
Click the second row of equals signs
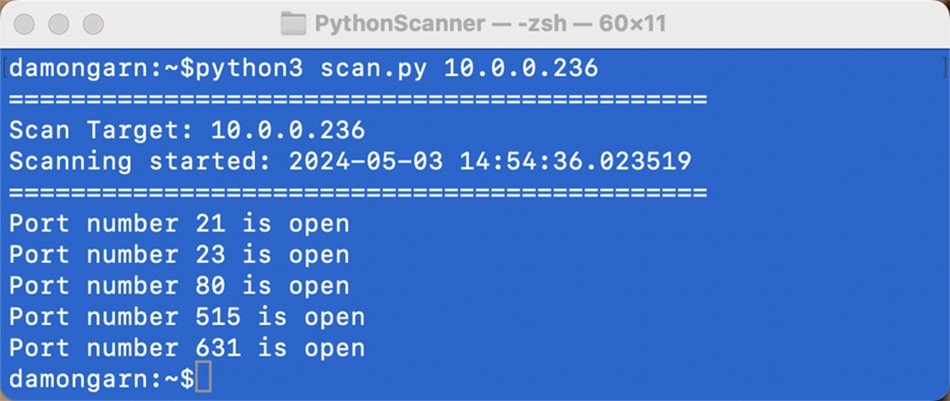pos(357,192)
